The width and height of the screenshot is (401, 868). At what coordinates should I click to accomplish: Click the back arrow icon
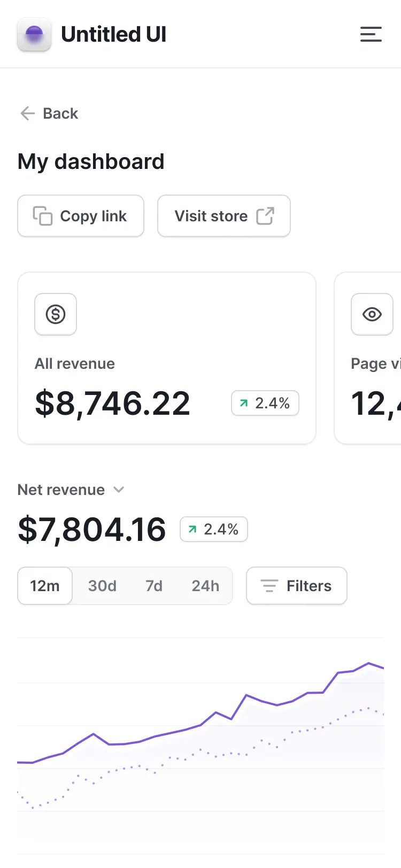point(27,113)
